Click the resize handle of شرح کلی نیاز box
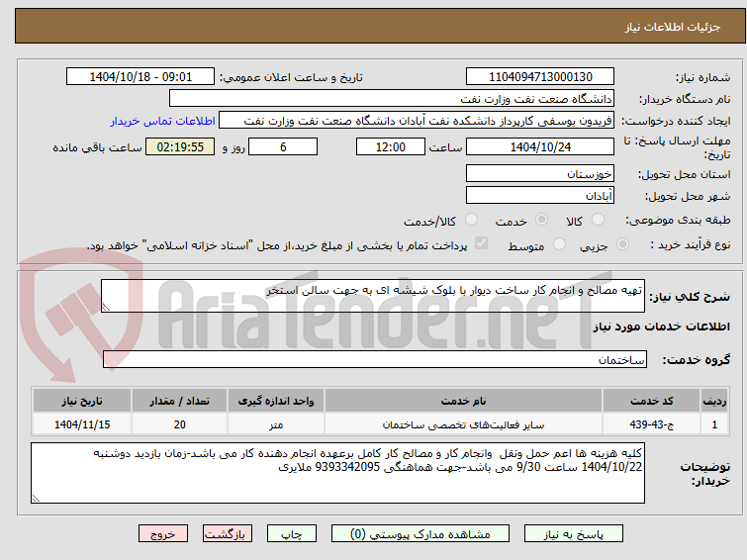The width and height of the screenshot is (747, 560). [x=106, y=308]
